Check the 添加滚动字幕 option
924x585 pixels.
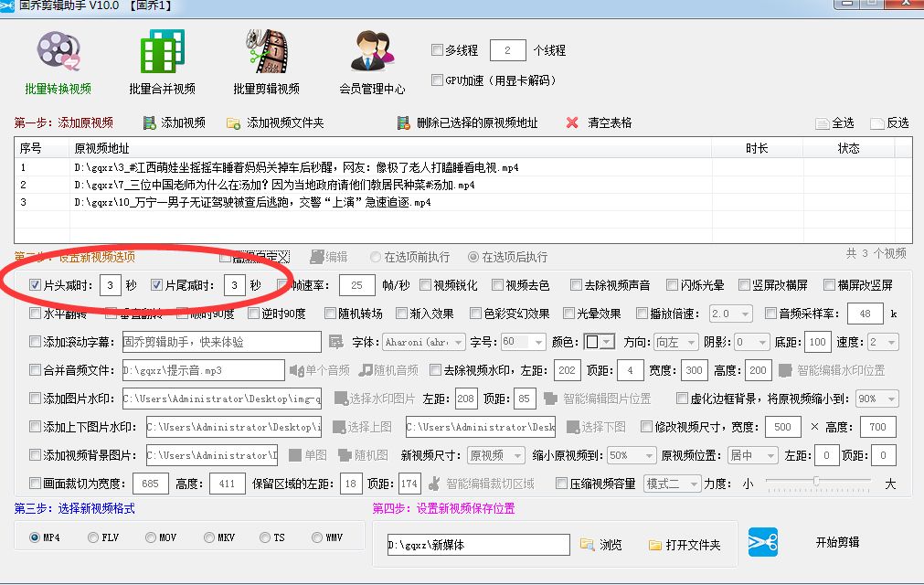tap(35, 342)
